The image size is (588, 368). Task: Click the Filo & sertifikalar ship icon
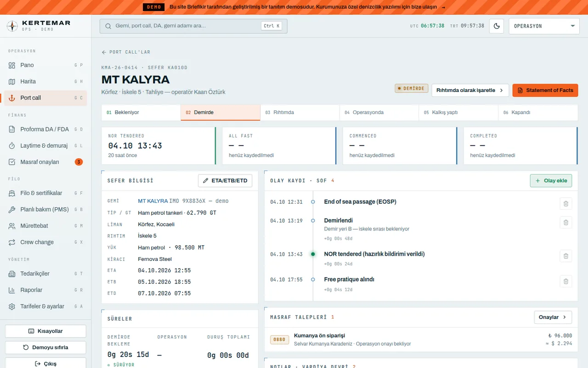(x=12, y=193)
